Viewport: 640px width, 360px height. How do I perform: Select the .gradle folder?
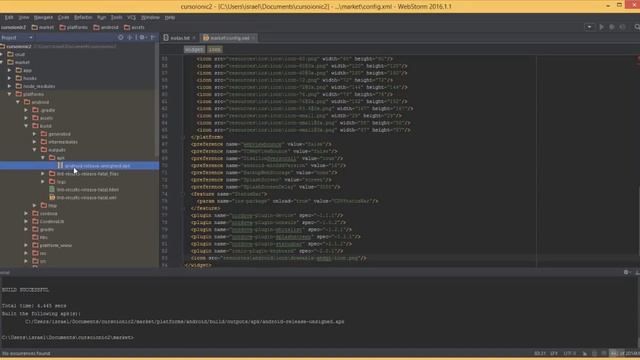pyautogui.click(x=47, y=110)
